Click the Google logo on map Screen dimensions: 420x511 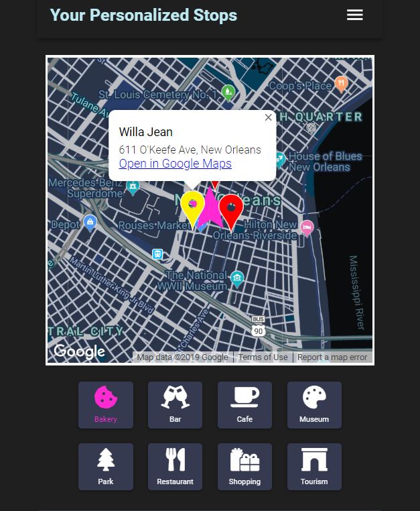(x=80, y=351)
